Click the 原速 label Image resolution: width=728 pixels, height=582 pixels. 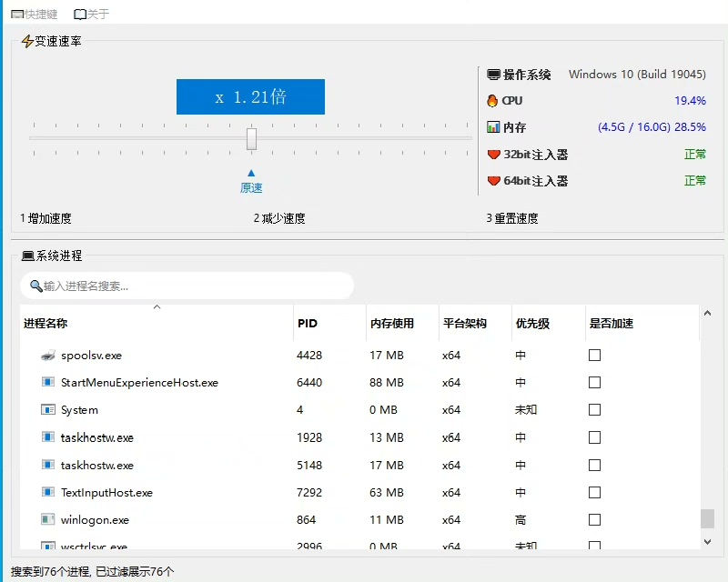[x=251, y=188]
